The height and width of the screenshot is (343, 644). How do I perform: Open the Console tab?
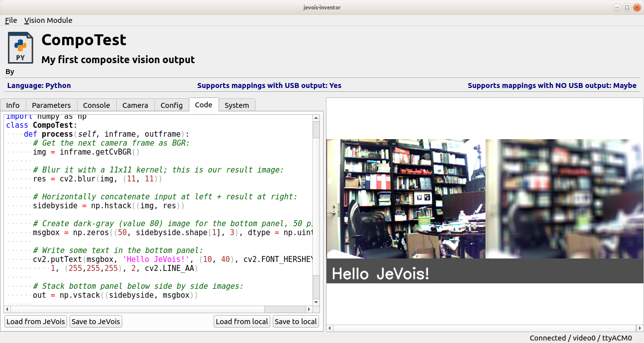coord(96,105)
